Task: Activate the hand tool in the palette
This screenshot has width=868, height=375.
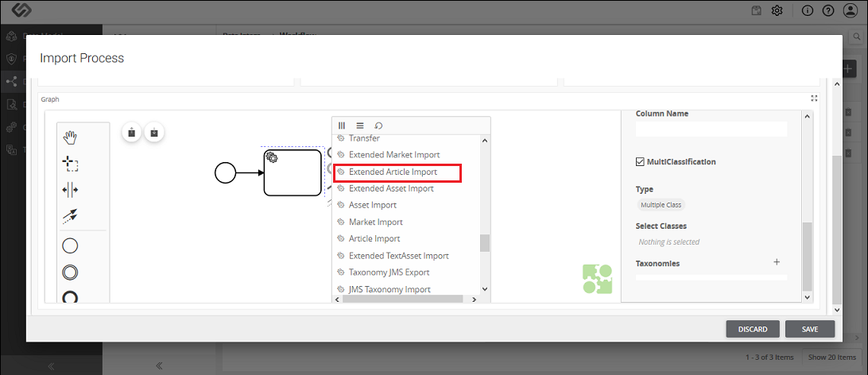Action: point(70,137)
